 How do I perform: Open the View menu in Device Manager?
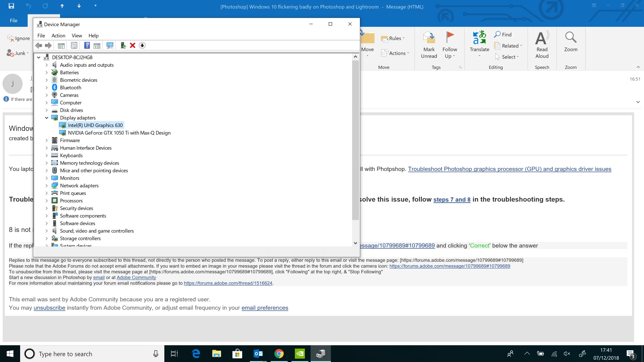76,36
